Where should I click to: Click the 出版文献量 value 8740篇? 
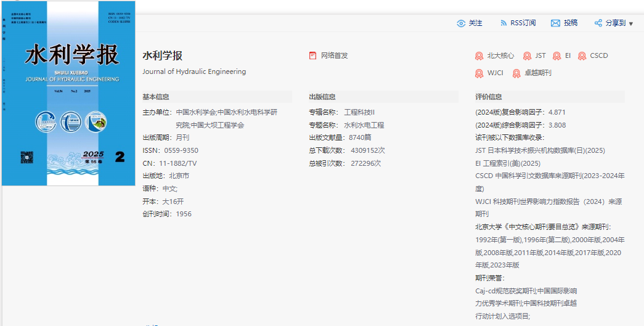(360, 137)
